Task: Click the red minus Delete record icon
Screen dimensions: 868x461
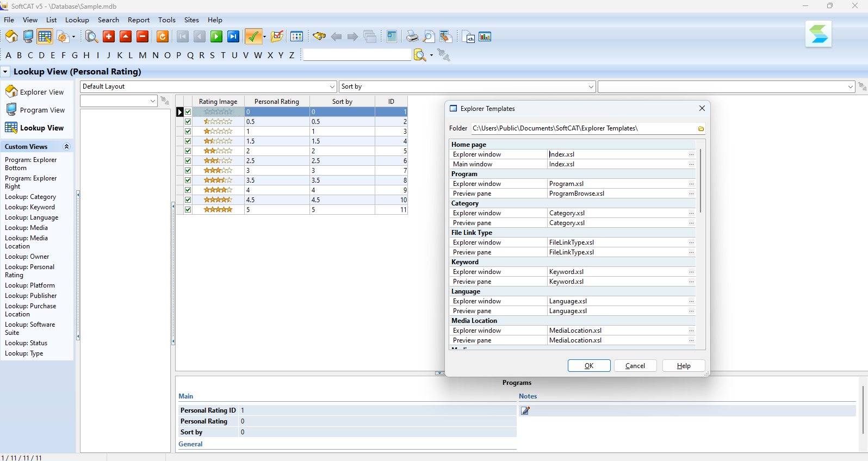Action: (142, 36)
